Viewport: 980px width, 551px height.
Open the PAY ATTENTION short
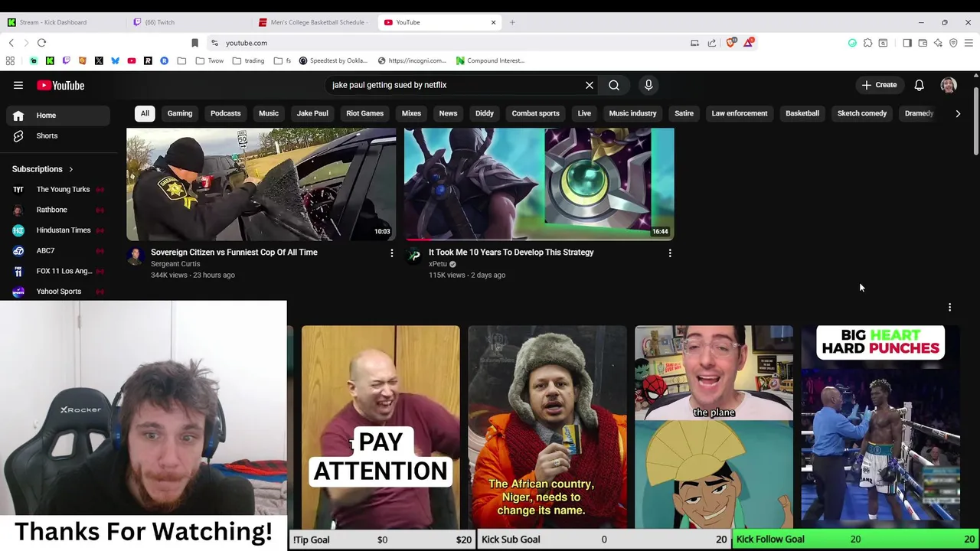point(381,426)
